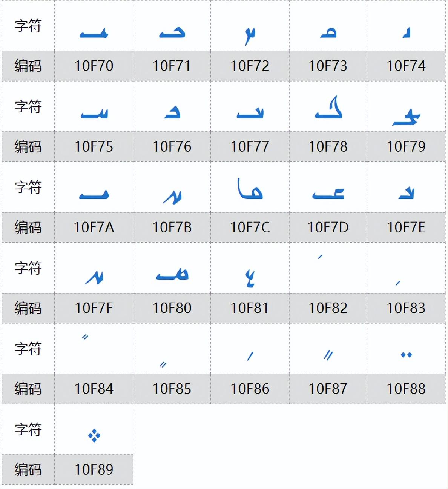Click the code label 10F7A

tap(94, 228)
